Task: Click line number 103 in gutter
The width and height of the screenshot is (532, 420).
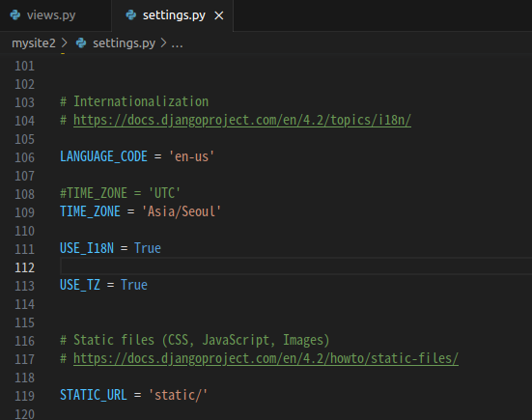Action: pos(24,102)
